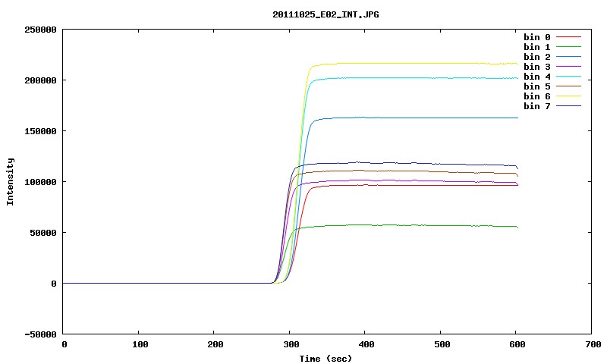607x364 pixels.
Task: Click the 'bin 6' legend label
Action: click(537, 96)
